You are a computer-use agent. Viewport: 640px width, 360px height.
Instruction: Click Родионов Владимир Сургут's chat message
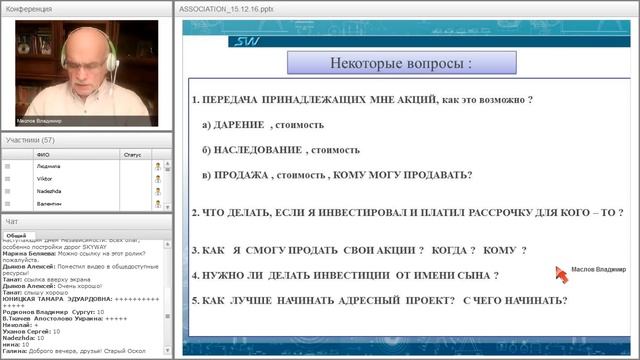[53, 312]
